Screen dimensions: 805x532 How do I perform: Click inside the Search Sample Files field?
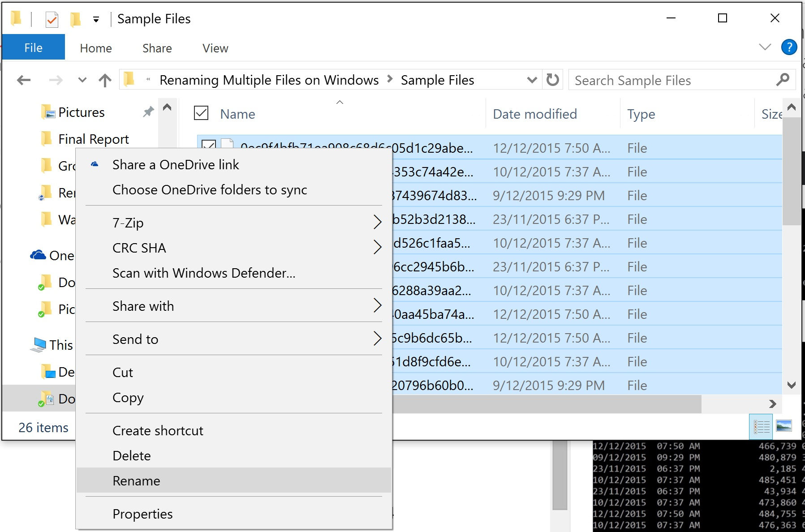650,80
